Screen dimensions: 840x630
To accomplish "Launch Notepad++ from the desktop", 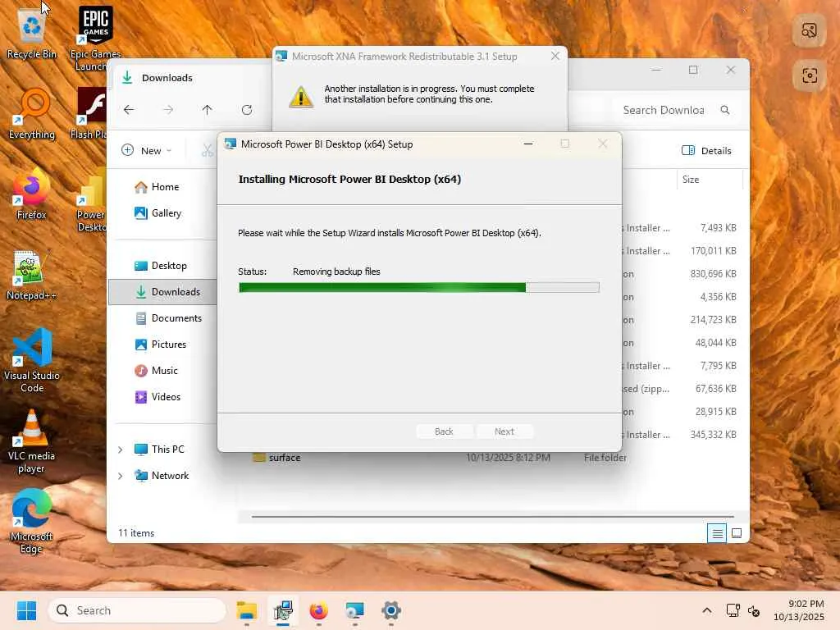I will (31, 274).
